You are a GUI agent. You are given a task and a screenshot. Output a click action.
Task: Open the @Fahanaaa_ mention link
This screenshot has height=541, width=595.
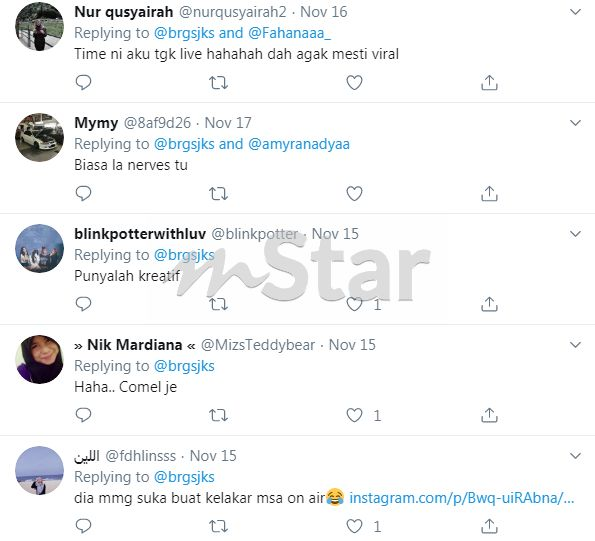[x=290, y=33]
